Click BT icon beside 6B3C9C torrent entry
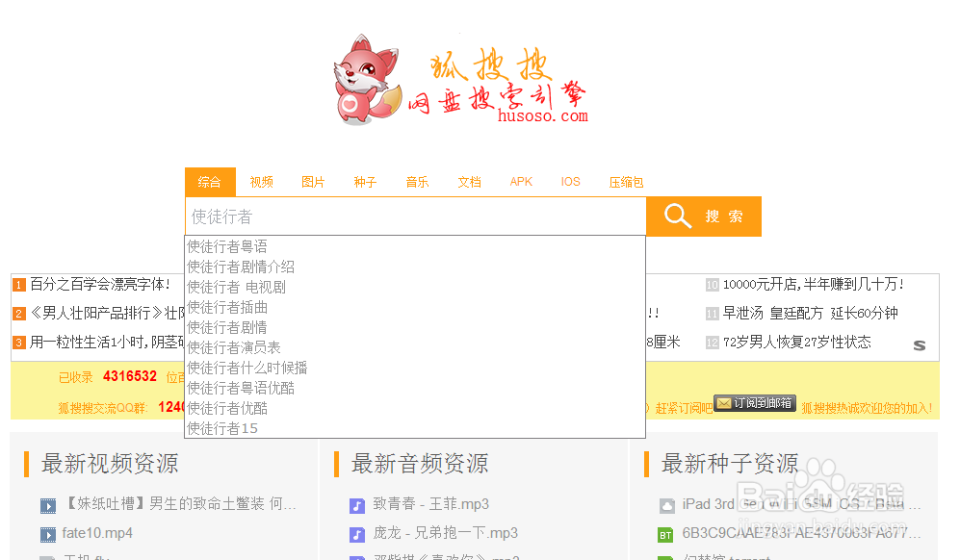This screenshot has height=560, width=960. click(665, 535)
